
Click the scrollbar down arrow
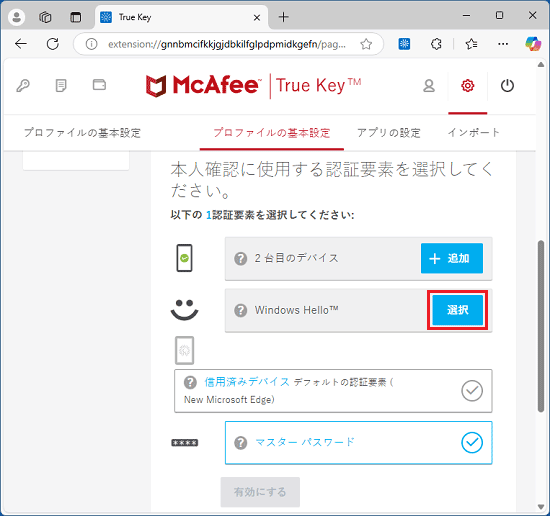(541, 507)
